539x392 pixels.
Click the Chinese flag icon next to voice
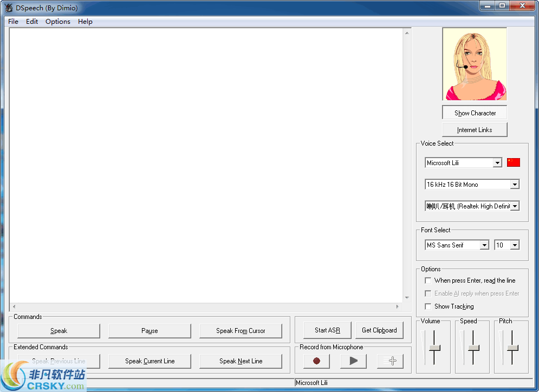coord(513,162)
